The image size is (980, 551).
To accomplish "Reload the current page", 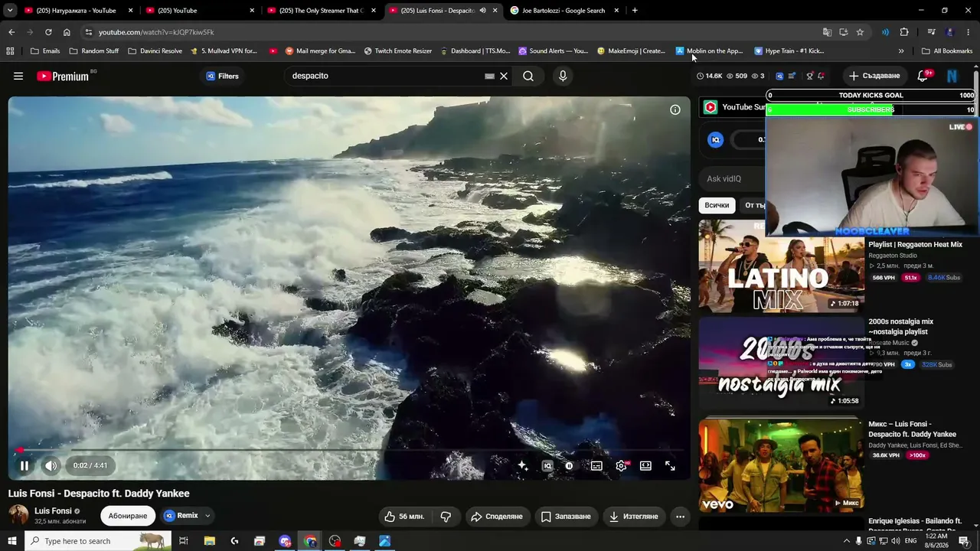I will (48, 32).
